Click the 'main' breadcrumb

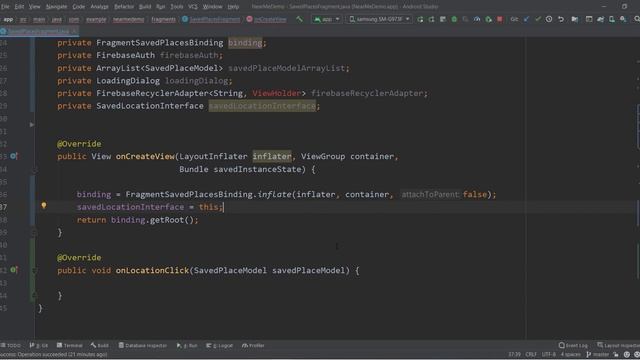point(39,19)
